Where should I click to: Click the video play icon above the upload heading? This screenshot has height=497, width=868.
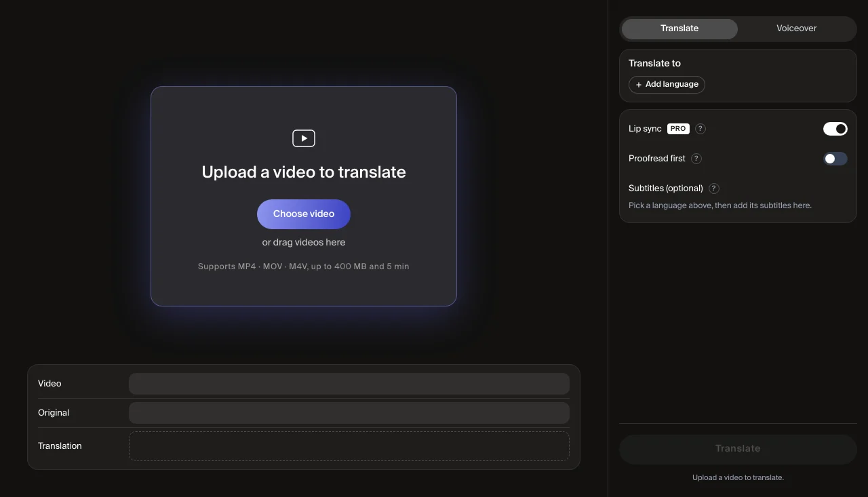click(304, 138)
